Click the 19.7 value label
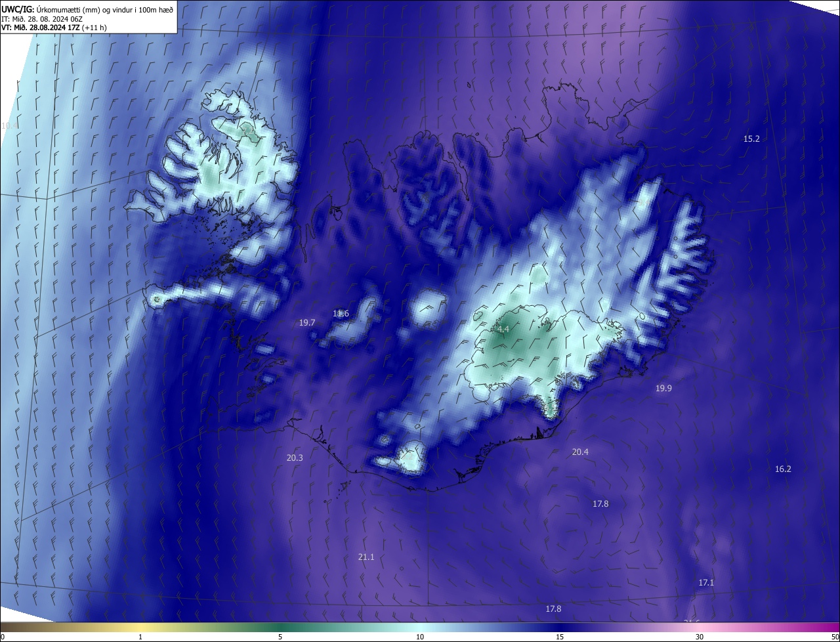 [x=307, y=322]
